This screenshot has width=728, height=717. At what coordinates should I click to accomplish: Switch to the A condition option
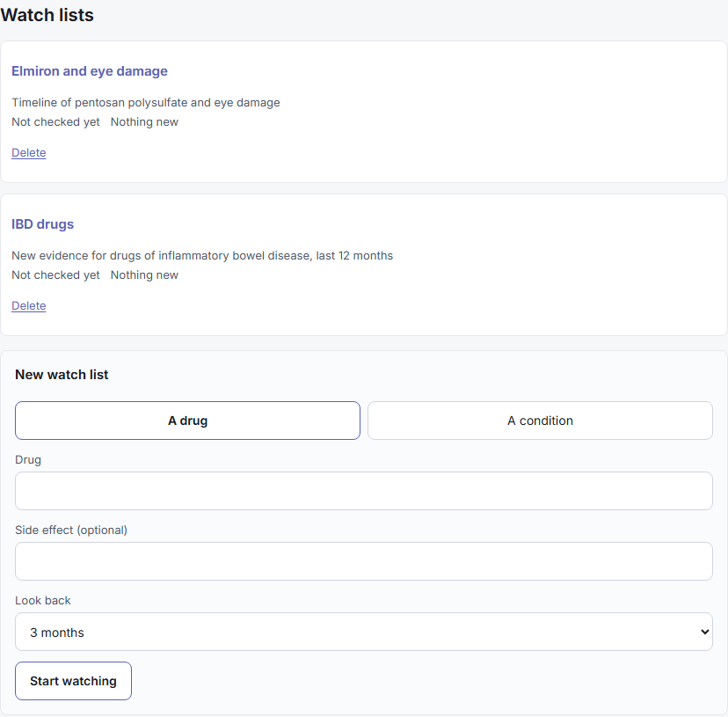pos(540,421)
